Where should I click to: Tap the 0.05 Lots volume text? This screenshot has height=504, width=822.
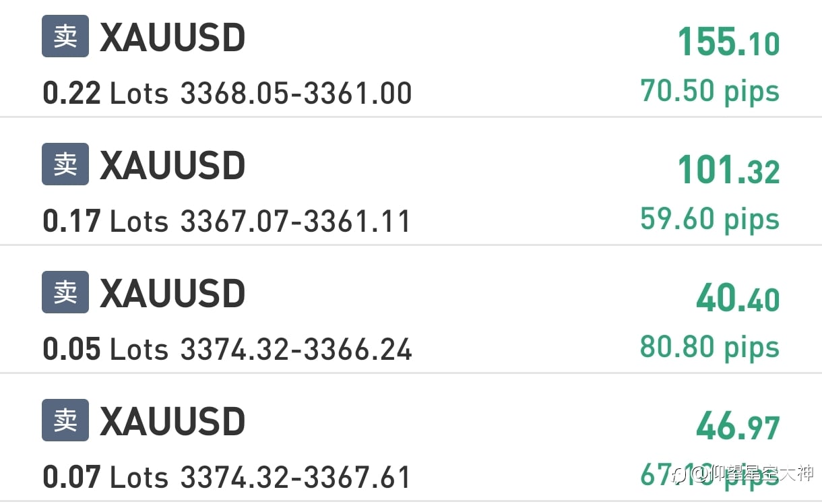click(x=105, y=349)
